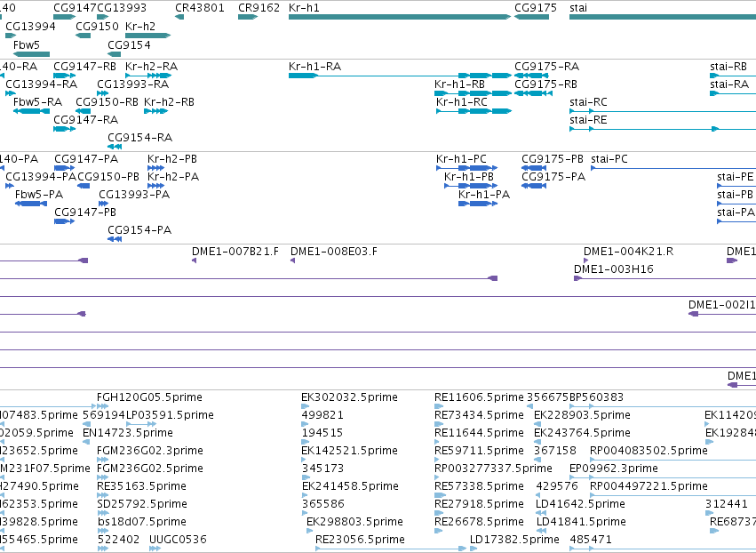This screenshot has height=553, width=756.
Task: Click the stai gene label in top track
Action: pyautogui.click(x=578, y=8)
